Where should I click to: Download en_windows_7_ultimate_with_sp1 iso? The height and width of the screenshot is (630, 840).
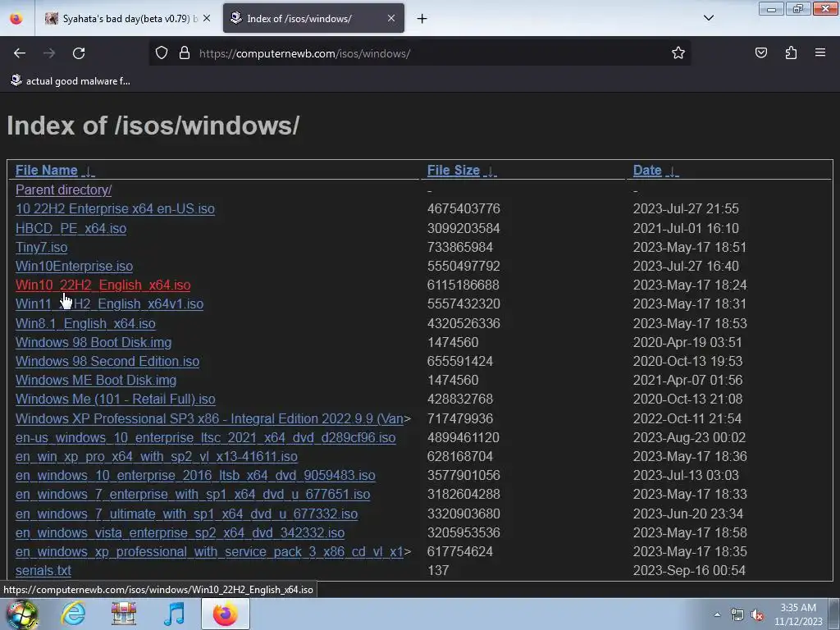pos(186,514)
